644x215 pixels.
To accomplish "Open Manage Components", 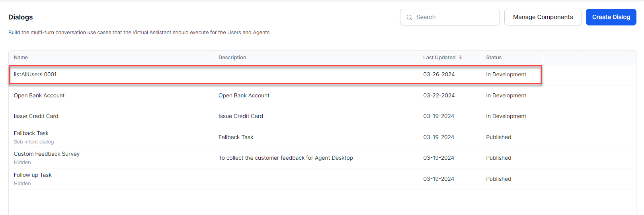I will pyautogui.click(x=543, y=17).
